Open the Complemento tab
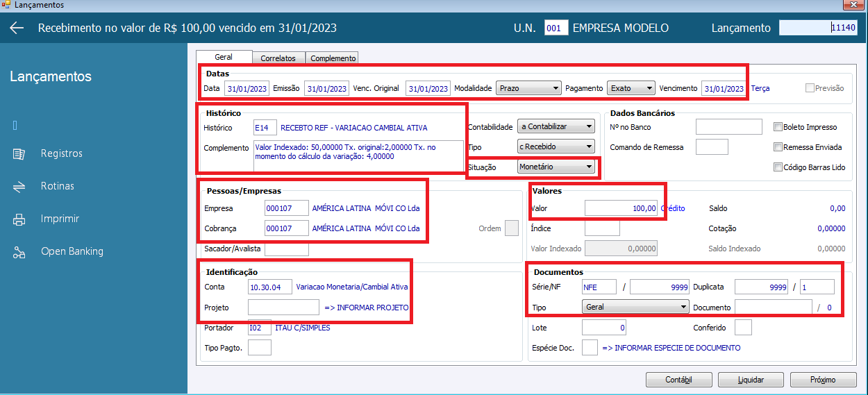 [333, 58]
